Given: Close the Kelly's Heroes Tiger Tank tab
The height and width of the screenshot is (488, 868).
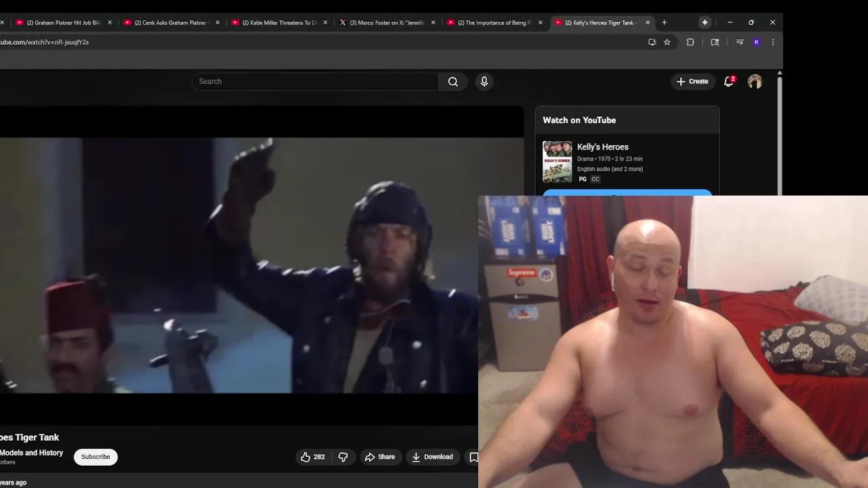Looking at the screenshot, I should click(x=648, y=22).
